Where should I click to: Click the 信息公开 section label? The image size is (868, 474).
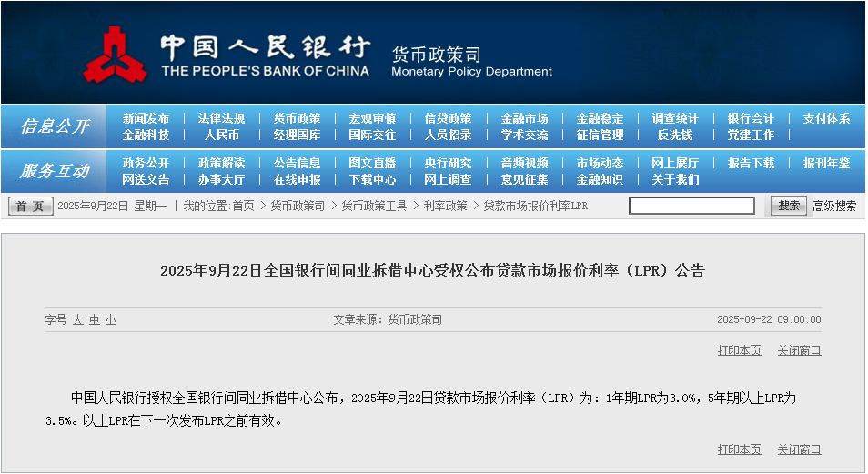tap(55, 126)
